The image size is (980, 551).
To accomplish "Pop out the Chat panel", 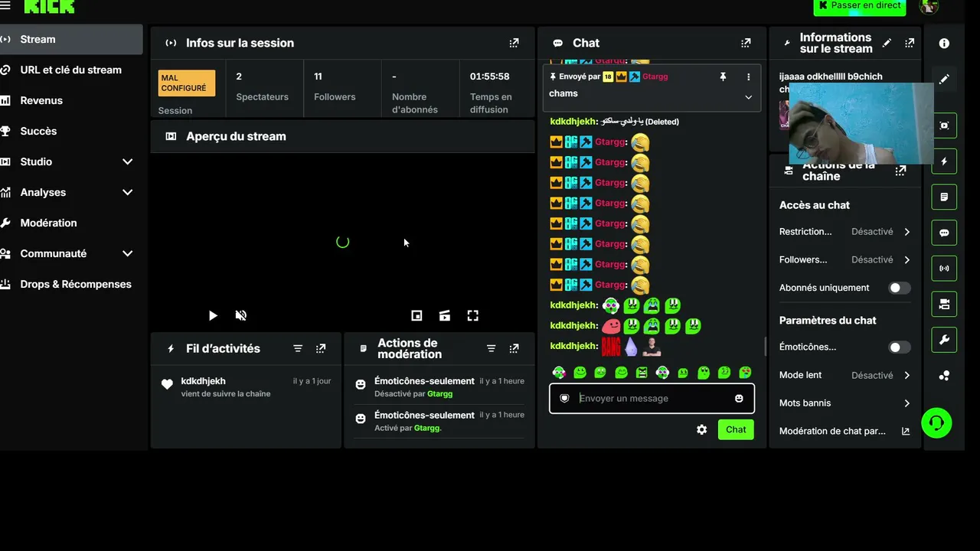I will point(746,43).
